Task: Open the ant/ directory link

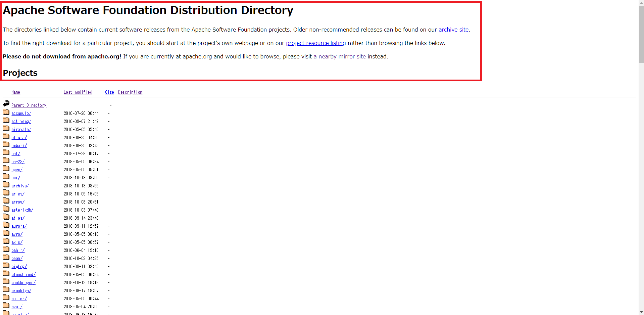Action: click(x=16, y=154)
